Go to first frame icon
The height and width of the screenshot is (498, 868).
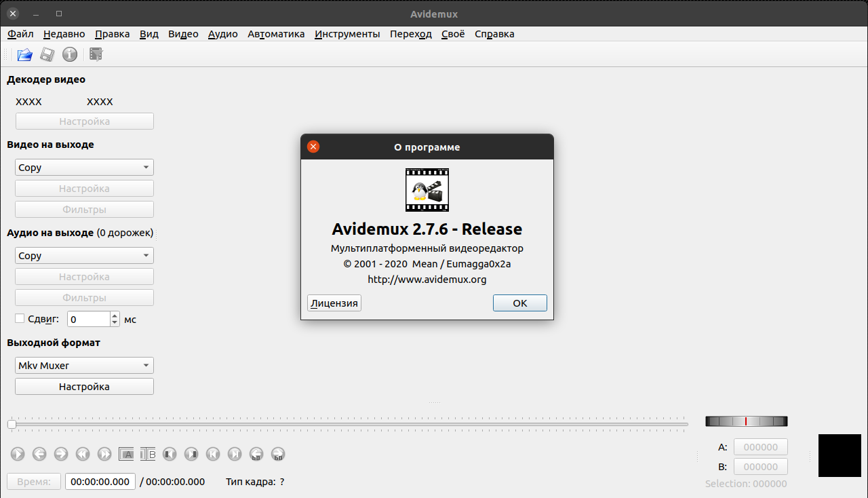(213, 454)
